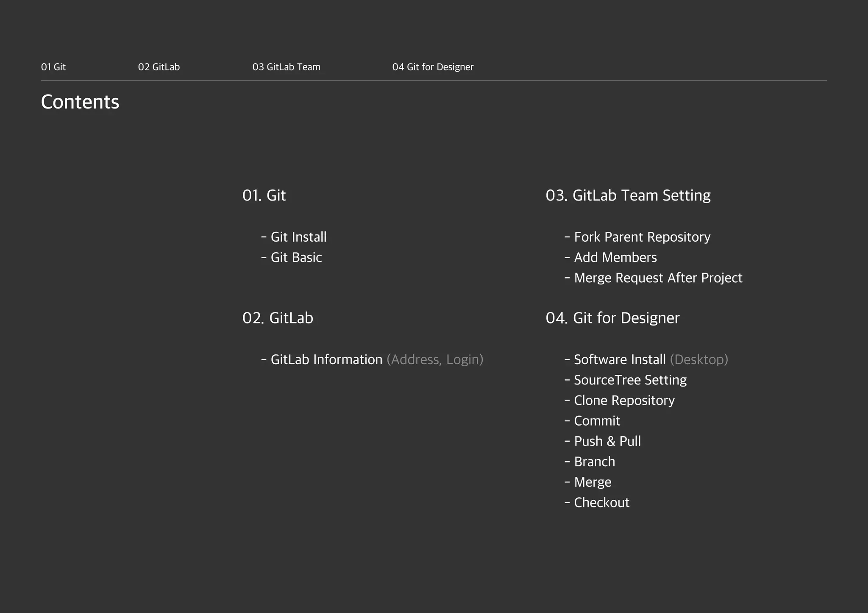Open the 01 Git navigation tab
This screenshot has height=613, width=868.
53,67
